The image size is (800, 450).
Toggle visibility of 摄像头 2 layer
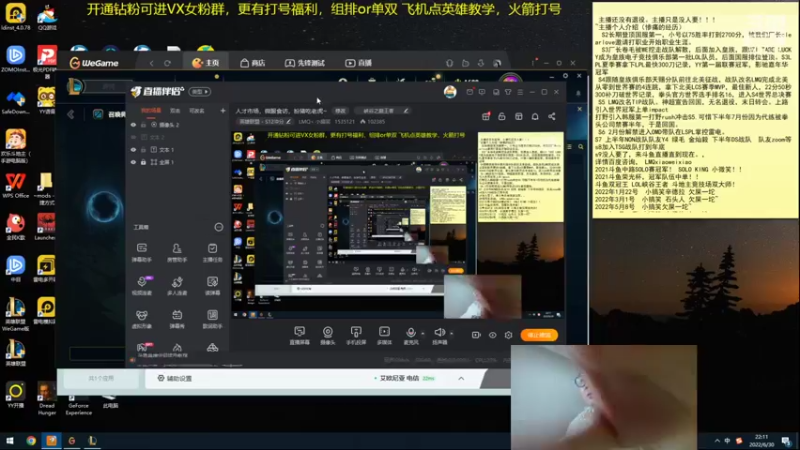[134, 124]
